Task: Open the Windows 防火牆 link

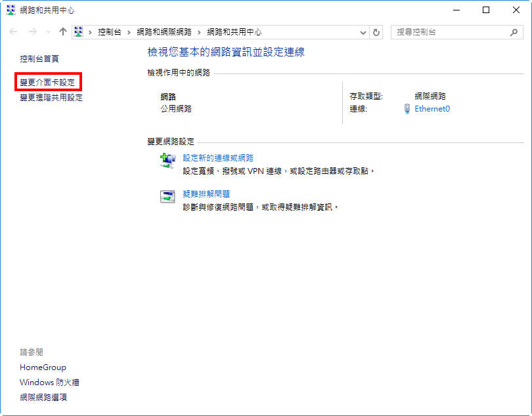Action: tap(49, 383)
